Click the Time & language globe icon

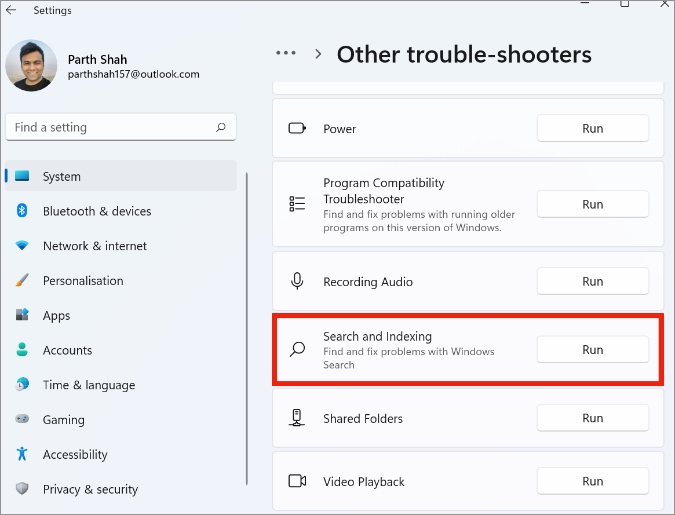pyautogui.click(x=22, y=384)
